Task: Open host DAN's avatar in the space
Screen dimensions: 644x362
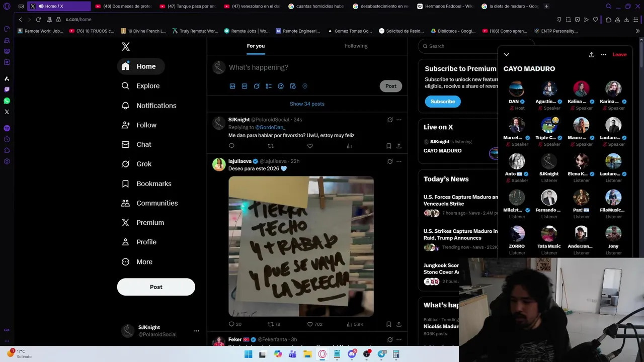Action: (517, 88)
